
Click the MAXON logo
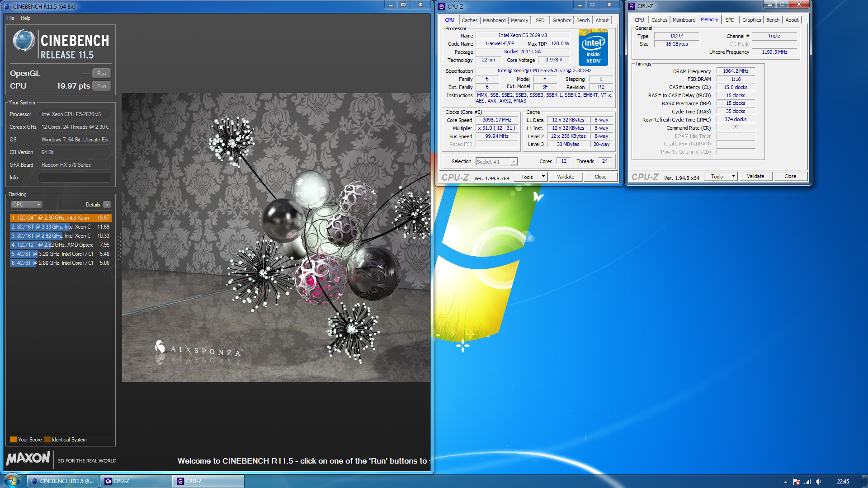(28, 459)
